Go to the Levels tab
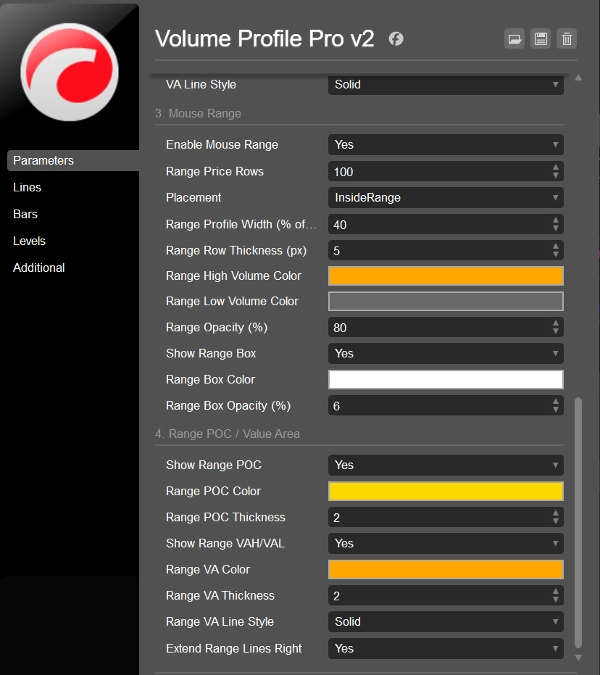 29,241
